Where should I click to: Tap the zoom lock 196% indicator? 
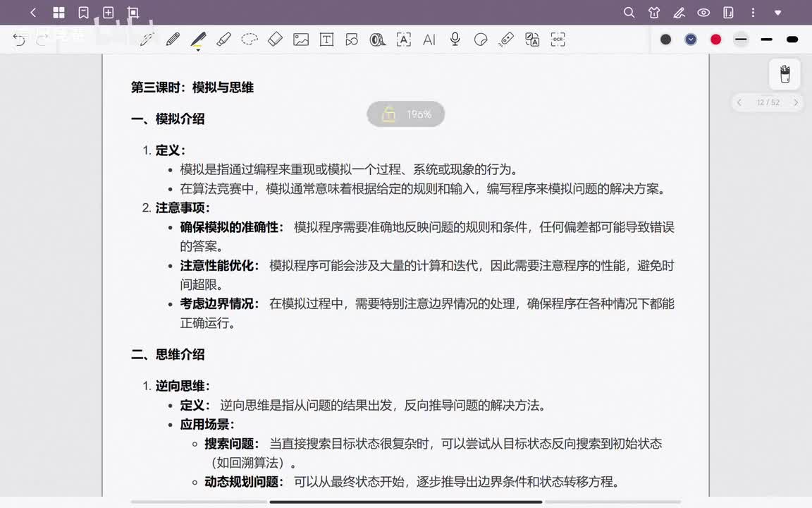point(406,114)
